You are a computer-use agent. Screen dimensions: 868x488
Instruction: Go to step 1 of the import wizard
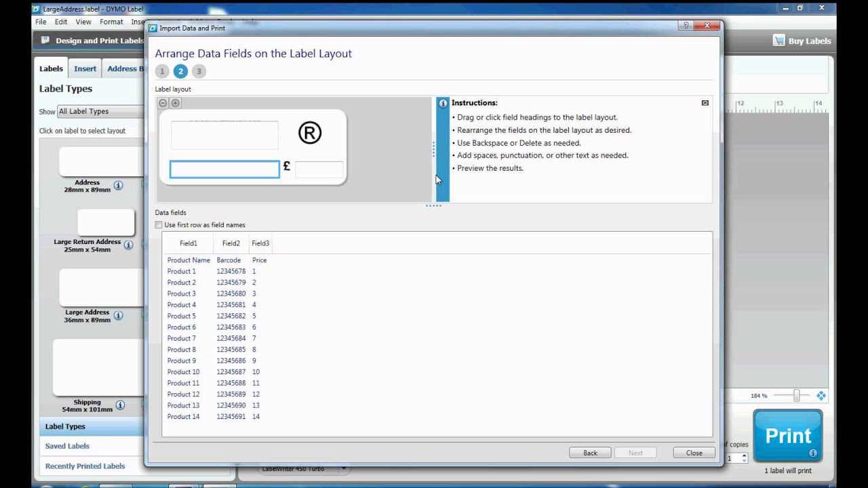162,71
